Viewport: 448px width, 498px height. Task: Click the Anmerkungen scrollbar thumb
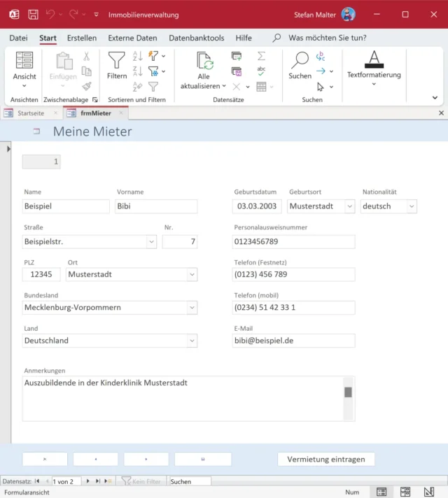pyautogui.click(x=348, y=392)
